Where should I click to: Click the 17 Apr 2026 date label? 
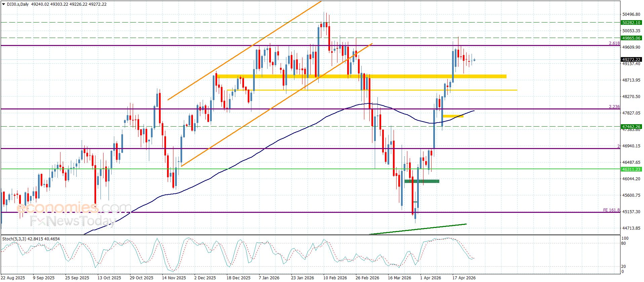(464, 278)
